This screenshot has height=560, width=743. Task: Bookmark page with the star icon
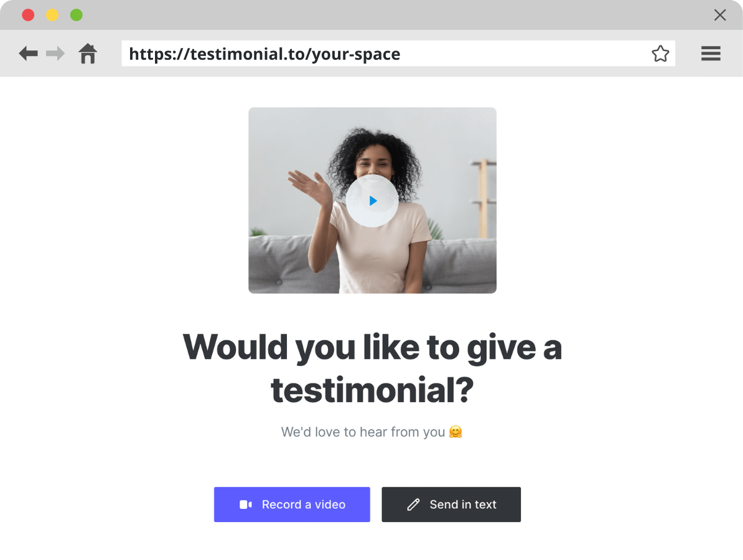coord(660,54)
